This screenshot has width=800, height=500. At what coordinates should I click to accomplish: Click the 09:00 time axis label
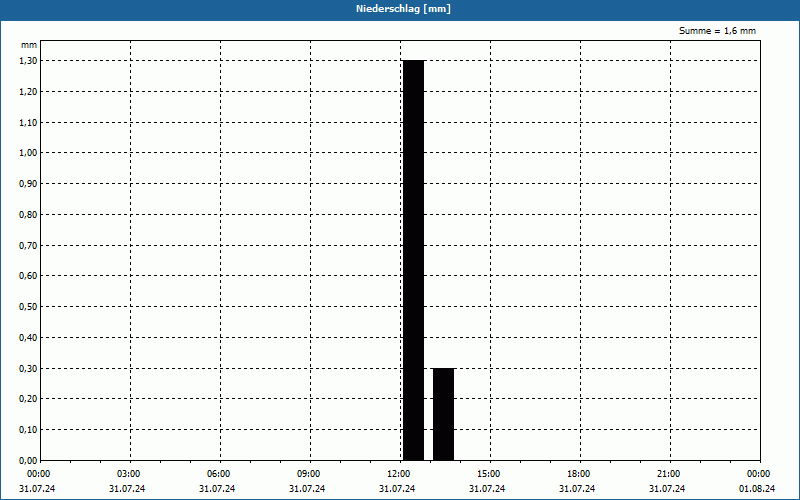point(309,474)
